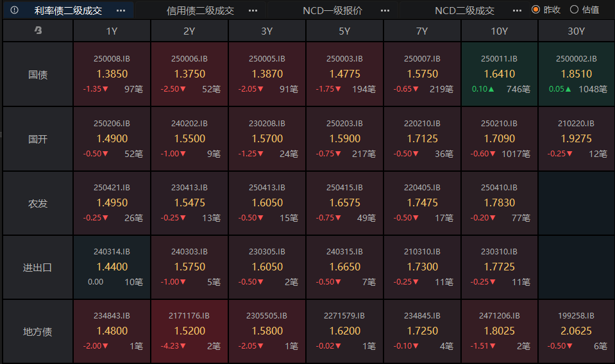This screenshot has width=615, height=364.
Task: Click the 30Y column header
Action: click(576, 31)
